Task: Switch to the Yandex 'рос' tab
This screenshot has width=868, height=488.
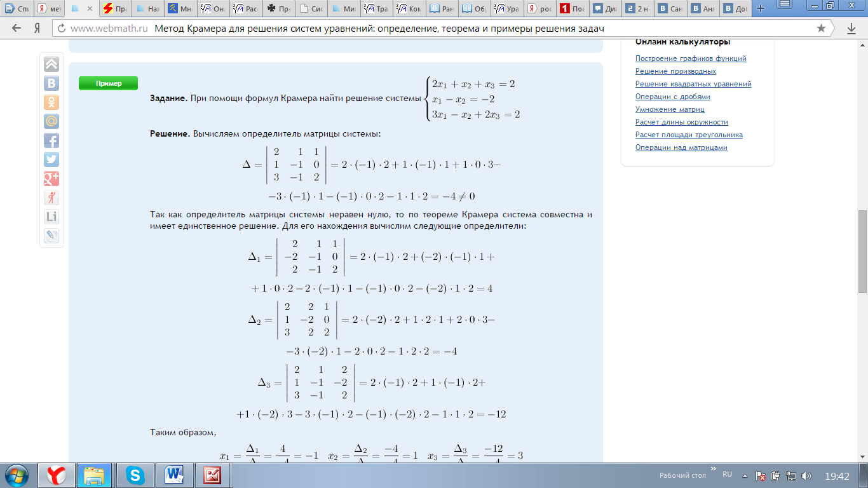Action: 539,9
